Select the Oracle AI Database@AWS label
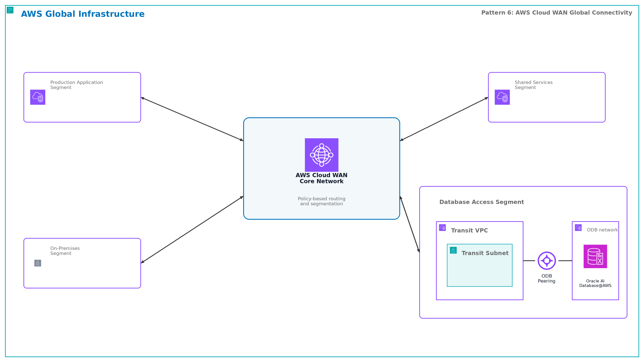This screenshot has width=644, height=362. [x=595, y=283]
